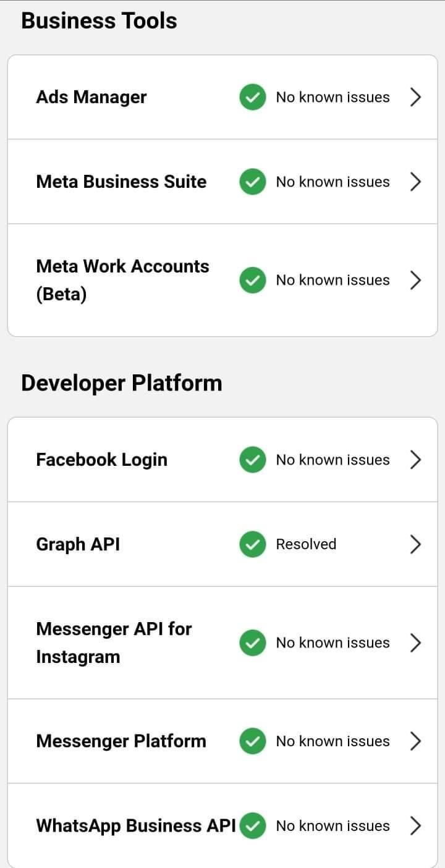Open the Messenger Platform chevron
445x868 pixels.
[416, 741]
